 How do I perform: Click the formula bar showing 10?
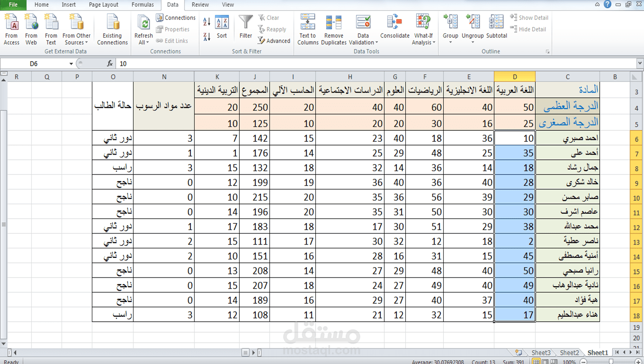(376, 64)
